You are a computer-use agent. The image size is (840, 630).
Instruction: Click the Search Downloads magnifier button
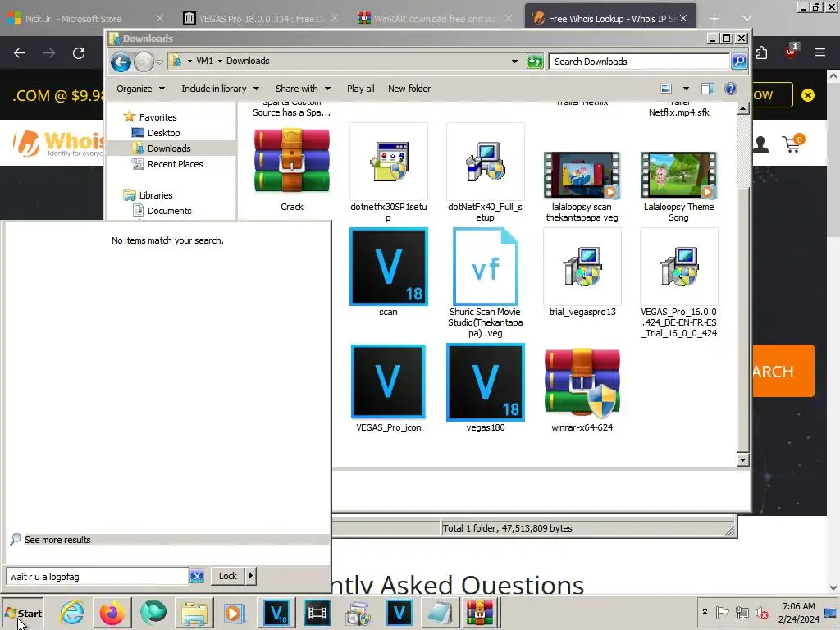(x=739, y=61)
